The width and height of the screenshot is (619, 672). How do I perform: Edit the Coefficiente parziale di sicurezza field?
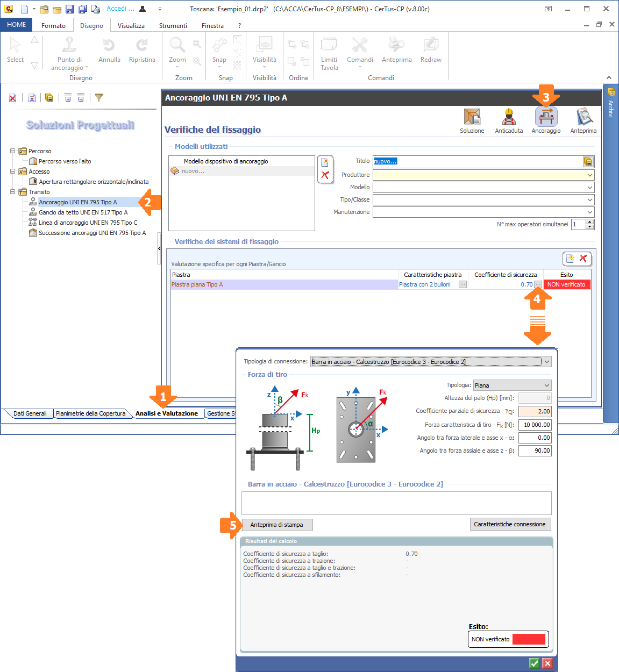535,411
